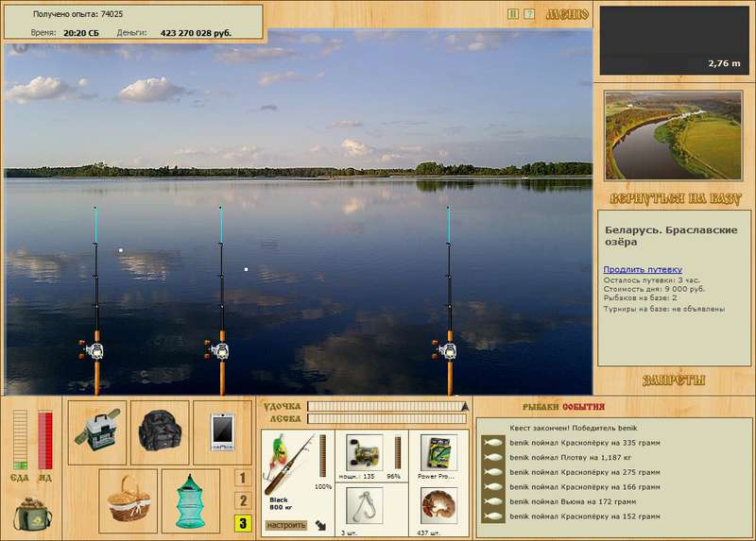Click fish icon beside Краснопёрку 275 грамм
Image resolution: width=756 pixels, height=541 pixels.
click(492, 473)
